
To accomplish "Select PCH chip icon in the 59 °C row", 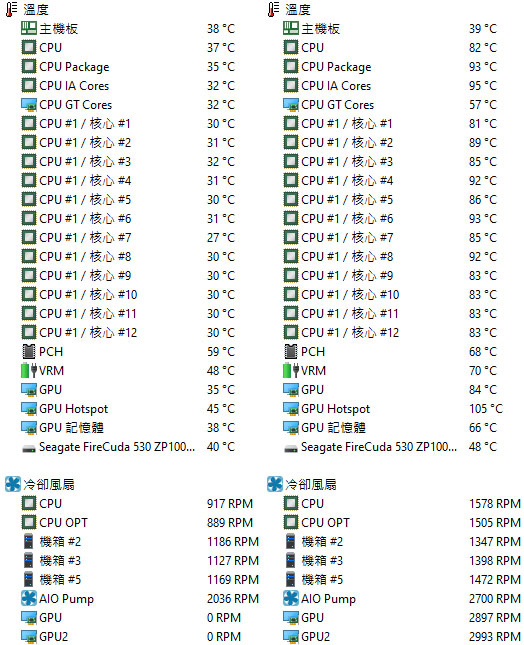I will (29, 351).
